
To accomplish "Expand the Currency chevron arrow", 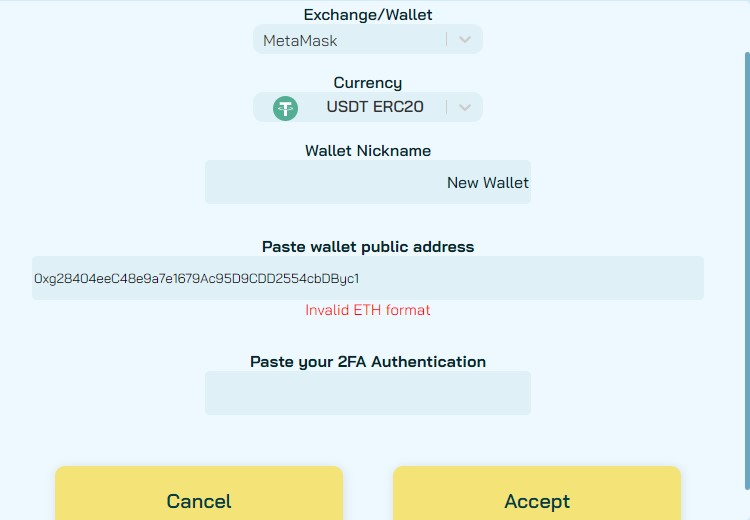I will click(465, 108).
